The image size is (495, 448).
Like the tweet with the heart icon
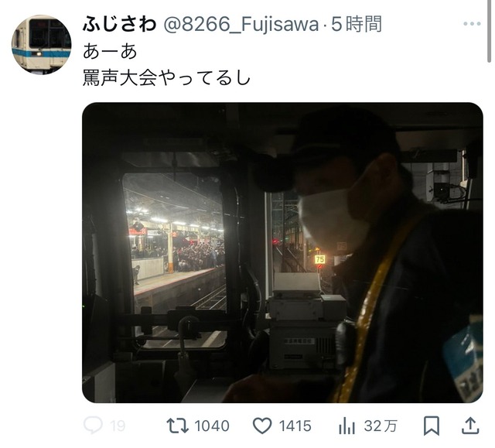(262, 426)
